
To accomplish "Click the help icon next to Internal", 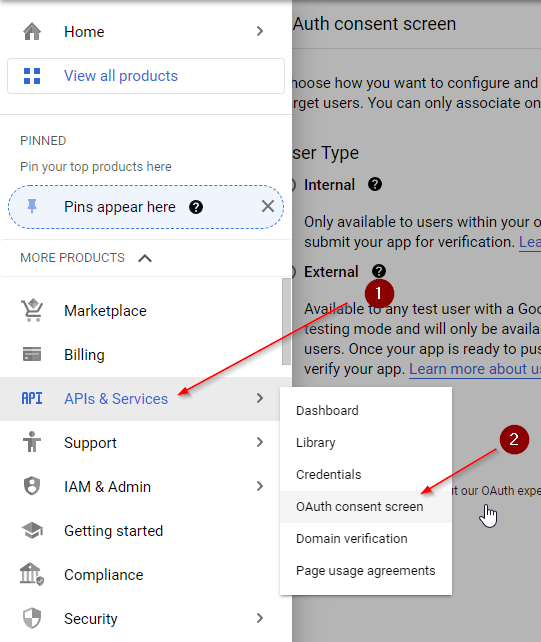I will 375,184.
